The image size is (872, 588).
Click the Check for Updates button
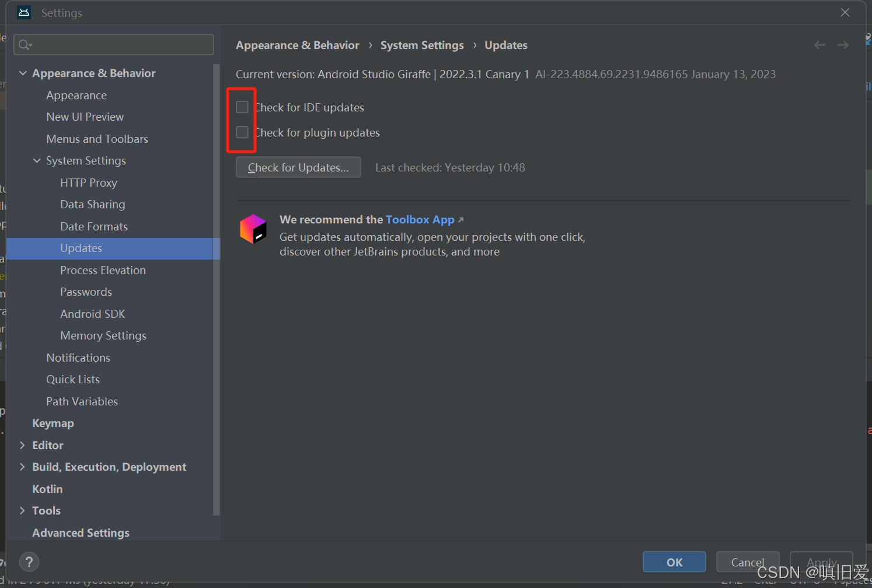point(298,167)
